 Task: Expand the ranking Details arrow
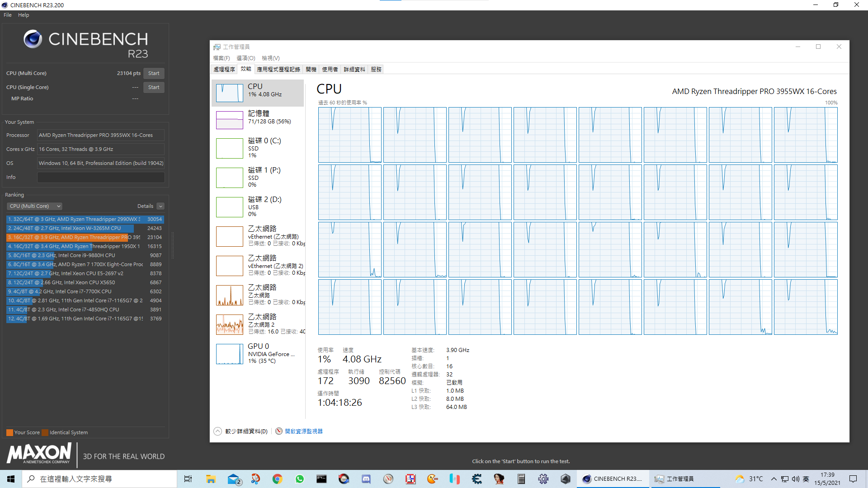[160, 206]
